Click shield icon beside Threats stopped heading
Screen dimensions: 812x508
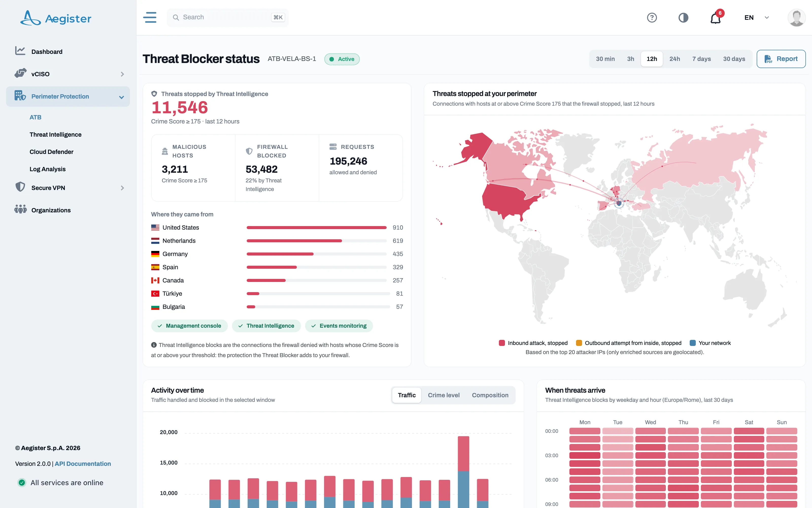point(154,94)
